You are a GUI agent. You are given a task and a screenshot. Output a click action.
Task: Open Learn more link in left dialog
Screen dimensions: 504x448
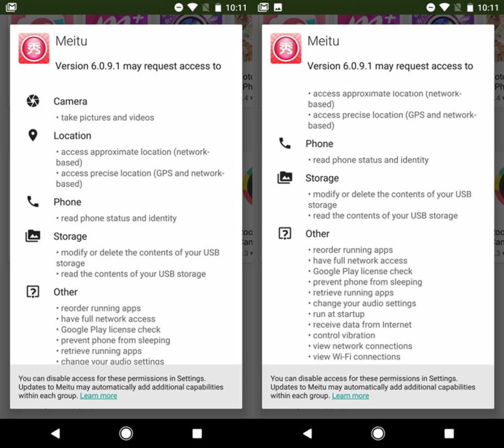pos(98,396)
